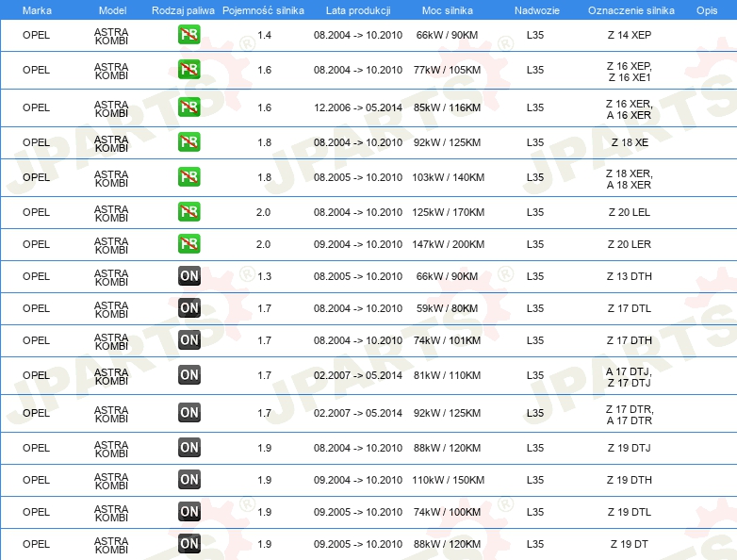Select engine code Z 17 DTR, A 17 DTR
Image resolution: width=737 pixels, height=560 pixels.
pos(630,415)
